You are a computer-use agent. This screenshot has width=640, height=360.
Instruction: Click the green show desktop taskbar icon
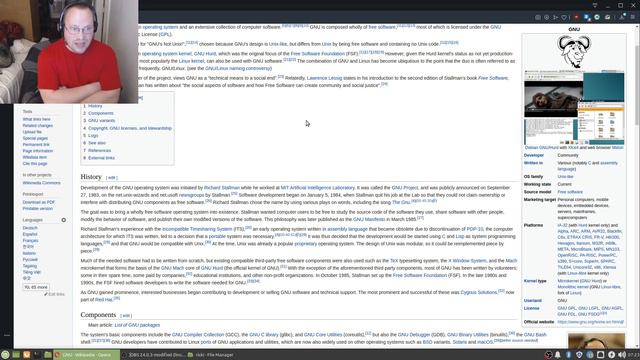[16, 355]
